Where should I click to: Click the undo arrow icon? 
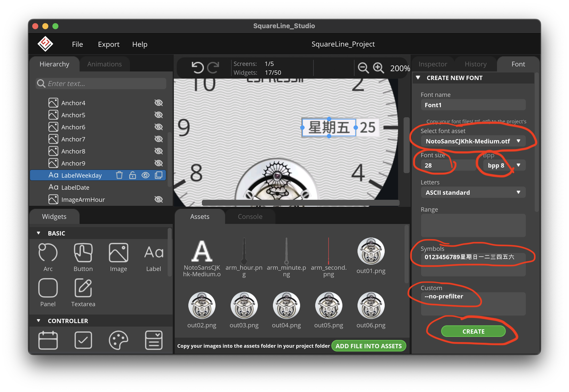(198, 68)
